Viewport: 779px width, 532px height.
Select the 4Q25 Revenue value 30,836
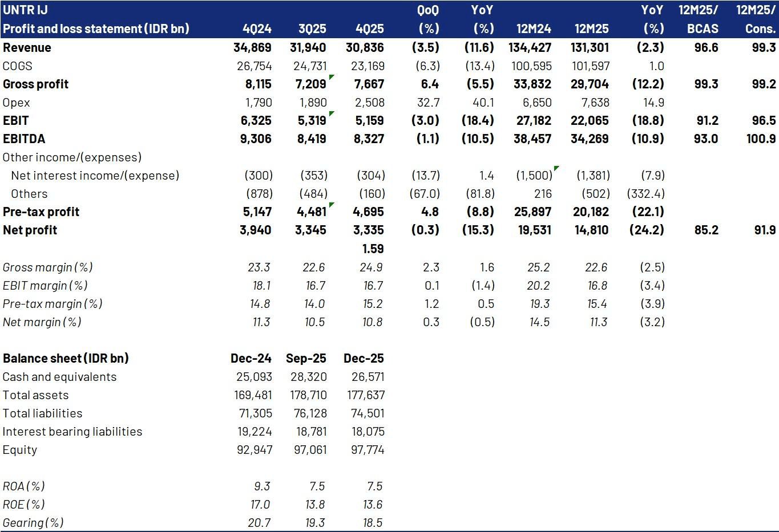[x=365, y=48]
